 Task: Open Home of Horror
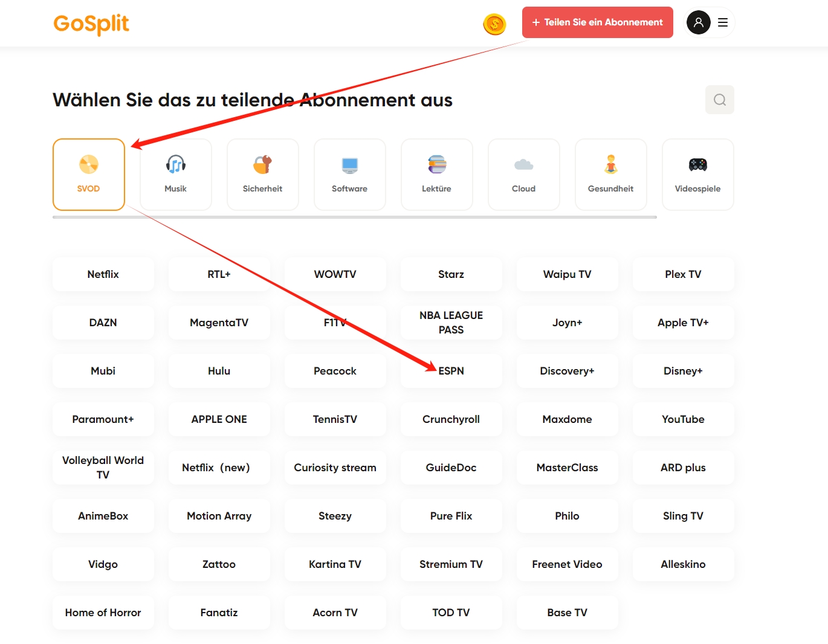pos(103,613)
